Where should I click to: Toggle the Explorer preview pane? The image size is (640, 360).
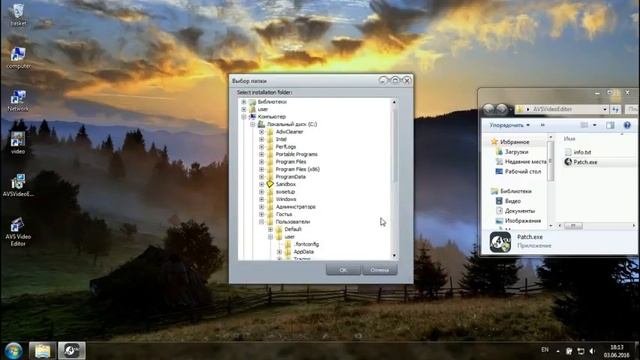[x=610, y=125]
